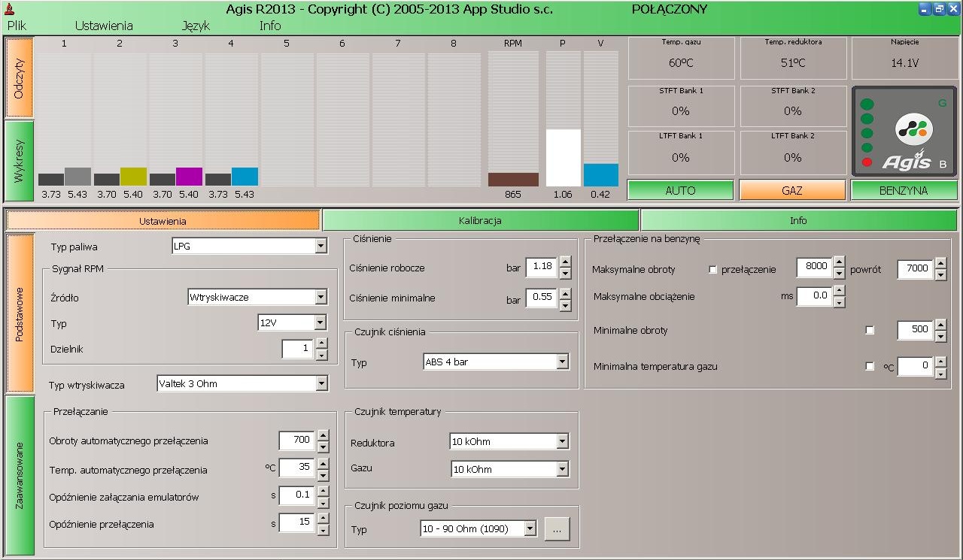Switch to BENZYNA mode
This screenshot has height=560, width=963.
tap(904, 191)
